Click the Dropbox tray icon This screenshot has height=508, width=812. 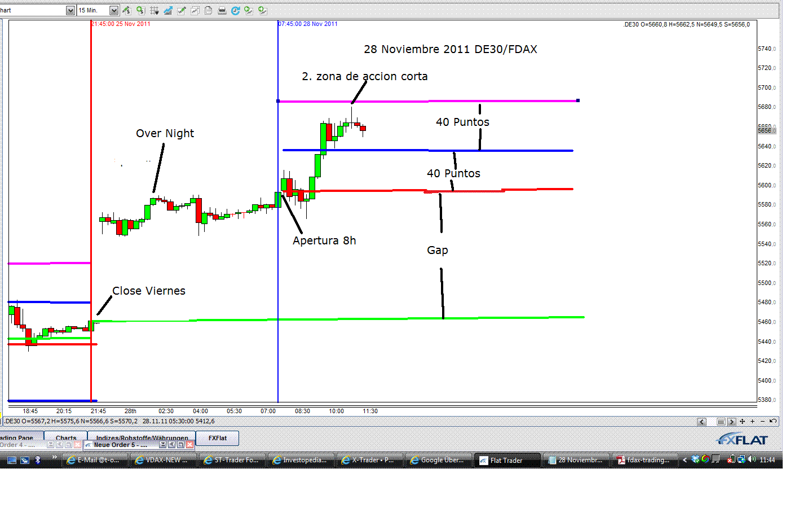695,459
